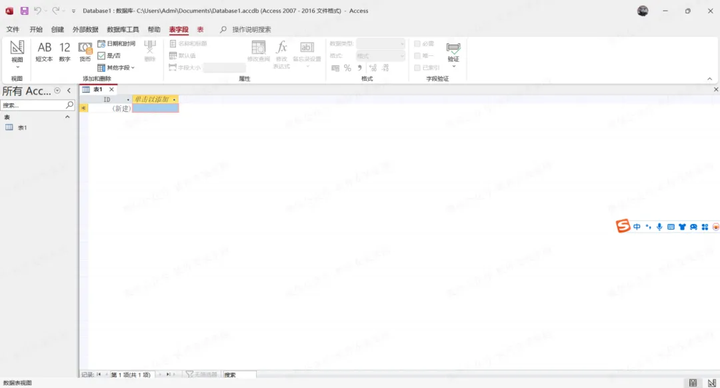Close the 表1 tab with its X
This screenshot has width=720, height=388.
tap(111, 90)
